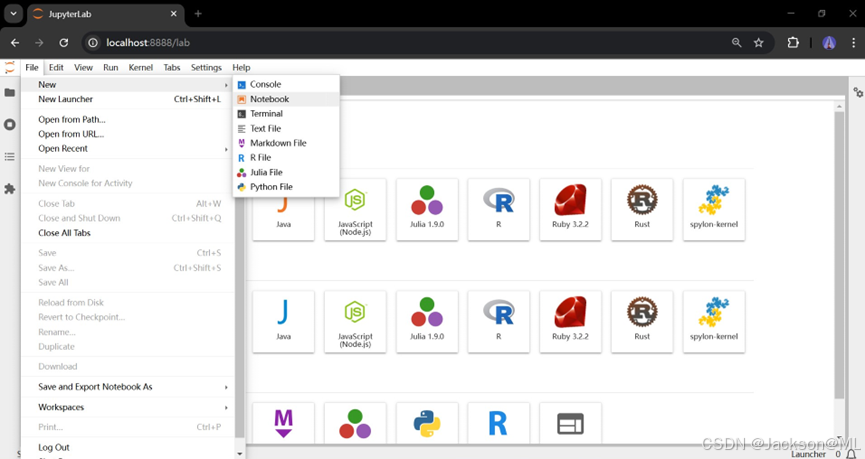The height and width of the screenshot is (459, 865).
Task: Reload the browser page
Action: [64, 42]
